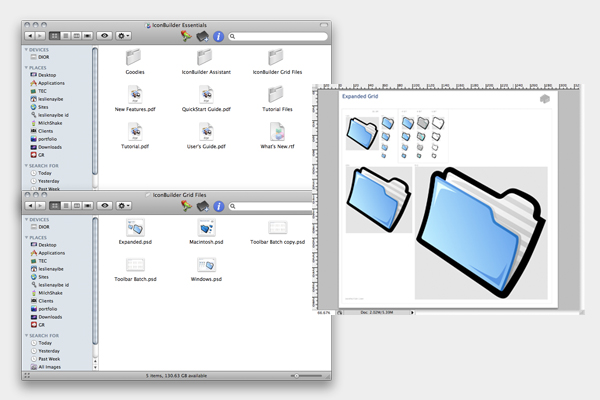The width and height of the screenshot is (600, 400).
Task: Switch Grid Files window to list view
Action: (x=66, y=206)
